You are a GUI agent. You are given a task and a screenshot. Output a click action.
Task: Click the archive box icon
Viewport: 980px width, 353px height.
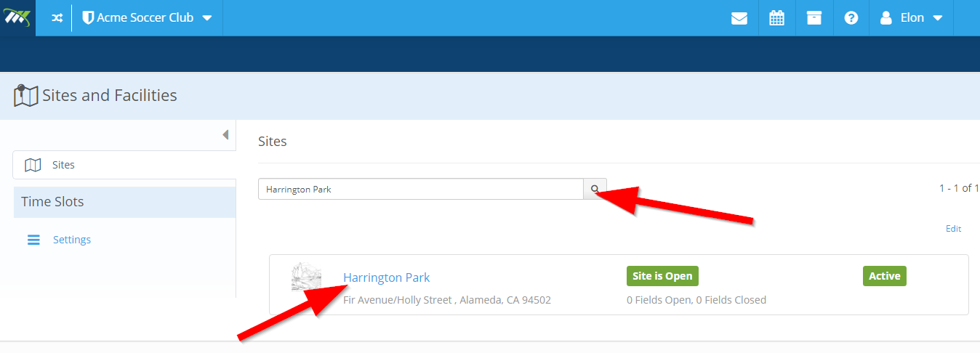[x=814, y=18]
